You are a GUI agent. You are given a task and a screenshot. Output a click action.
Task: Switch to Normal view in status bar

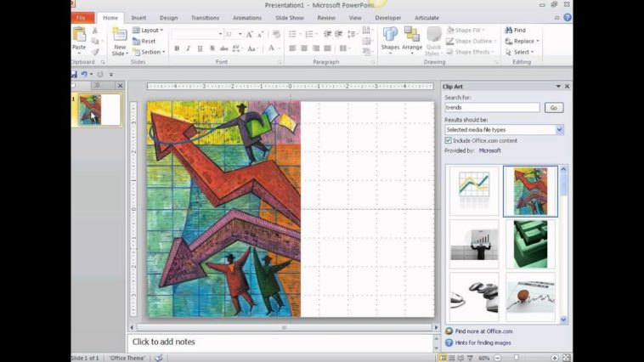tap(442, 358)
